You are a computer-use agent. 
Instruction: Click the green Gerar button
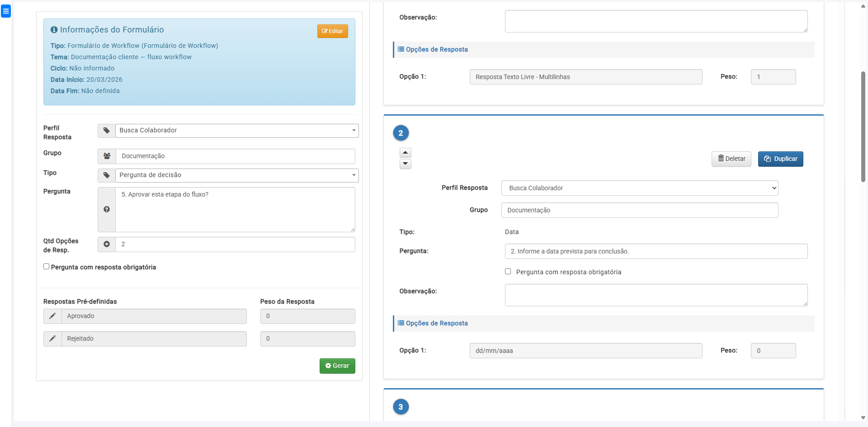pos(337,366)
